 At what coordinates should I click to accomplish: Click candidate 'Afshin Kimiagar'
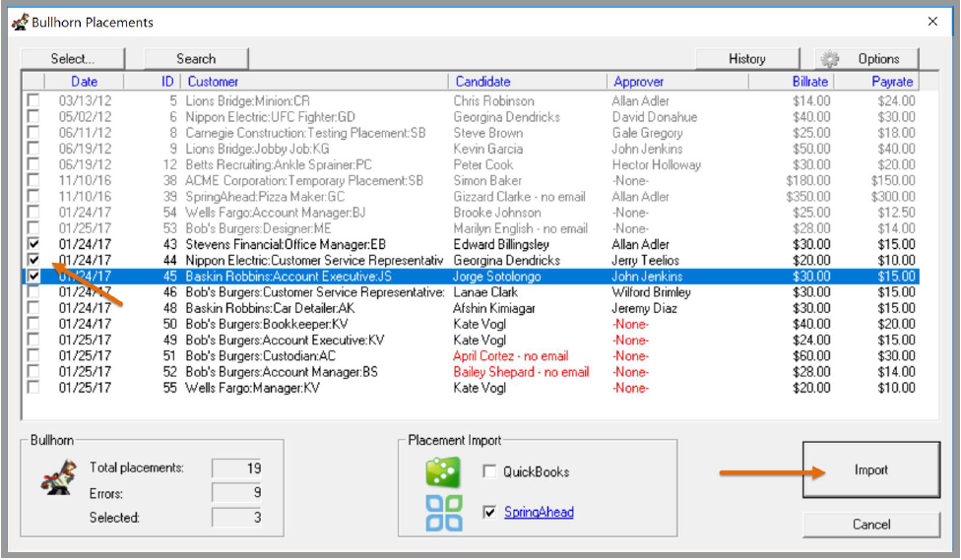click(494, 308)
